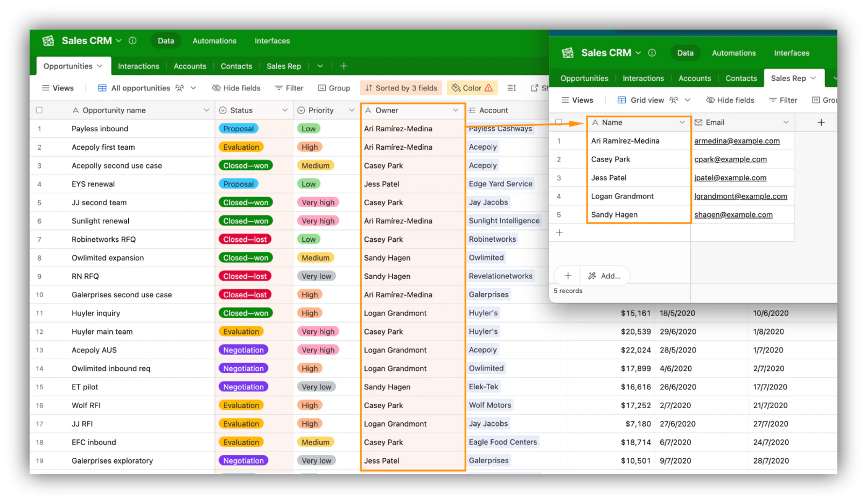Screen dimensions: 867x504
Task: Open Status column dropdown arrow
Action: click(285, 110)
